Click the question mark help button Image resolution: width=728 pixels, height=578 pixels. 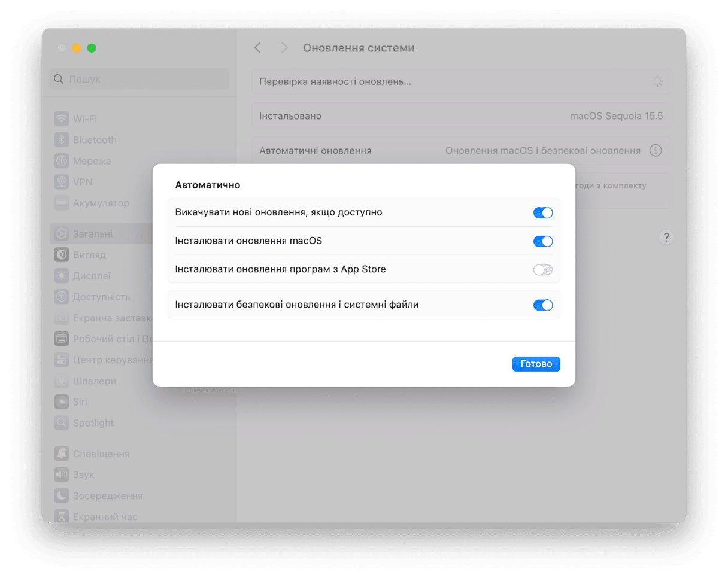666,237
